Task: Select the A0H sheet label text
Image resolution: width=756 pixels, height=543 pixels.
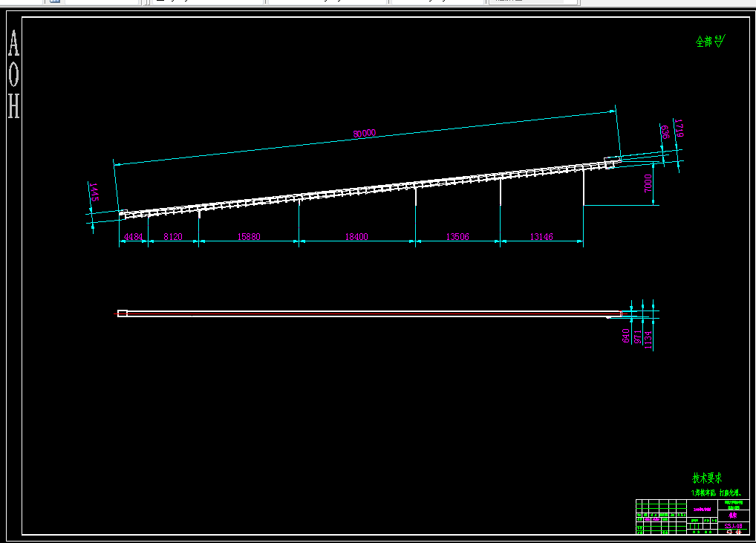Action: coord(13,74)
